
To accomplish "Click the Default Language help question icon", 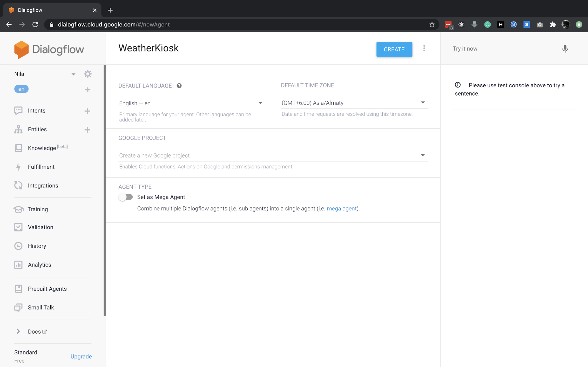I will click(179, 86).
